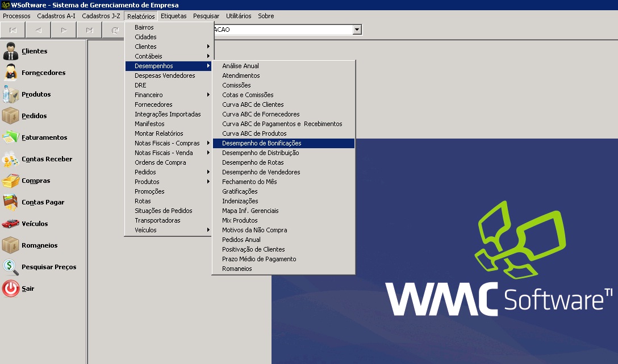
Task: Open the Utilitários menu
Action: click(239, 16)
